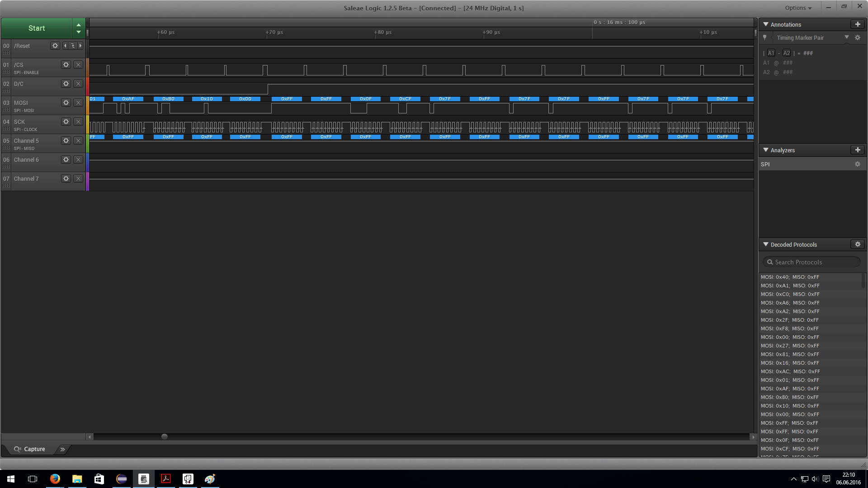The width and height of the screenshot is (868, 488).
Task: Jump to next /Reset trigger edge arrow
Action: point(80,46)
